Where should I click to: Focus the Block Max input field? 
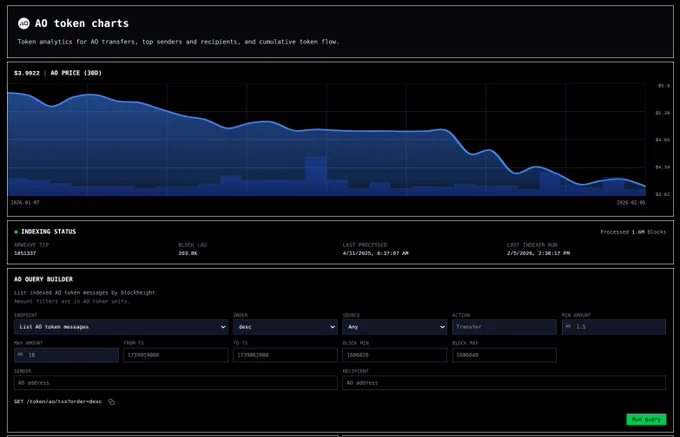504,355
